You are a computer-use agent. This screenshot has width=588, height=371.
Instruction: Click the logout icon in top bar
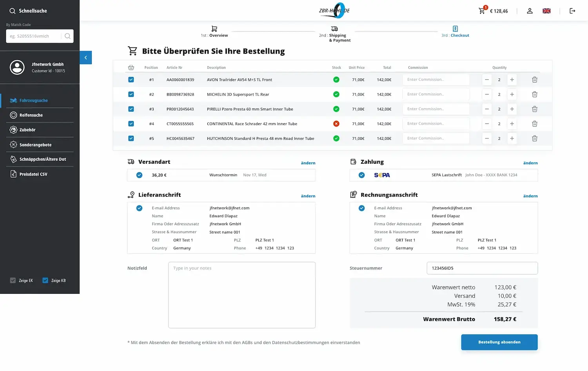click(572, 11)
